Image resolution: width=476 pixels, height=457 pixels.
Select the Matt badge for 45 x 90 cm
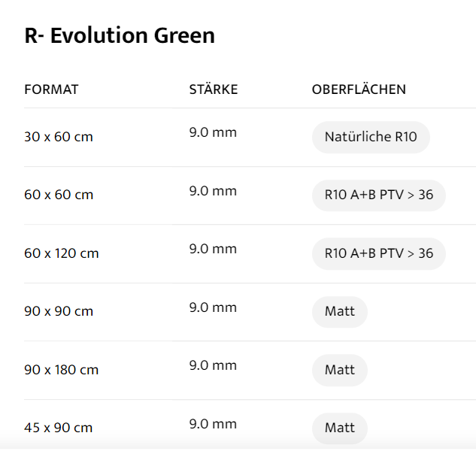point(339,428)
